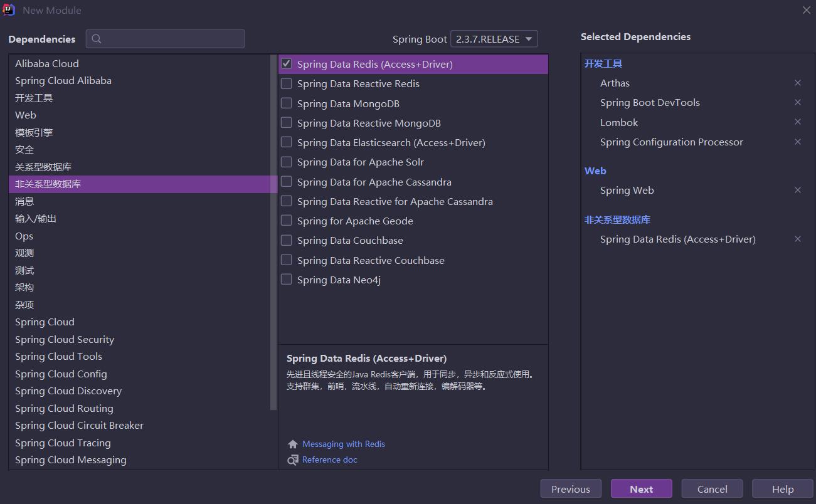Select the 输入/输出 category

click(x=139, y=218)
